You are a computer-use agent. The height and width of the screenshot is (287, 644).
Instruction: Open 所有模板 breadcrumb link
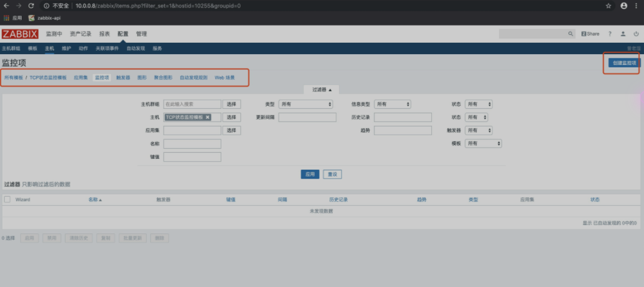14,77
